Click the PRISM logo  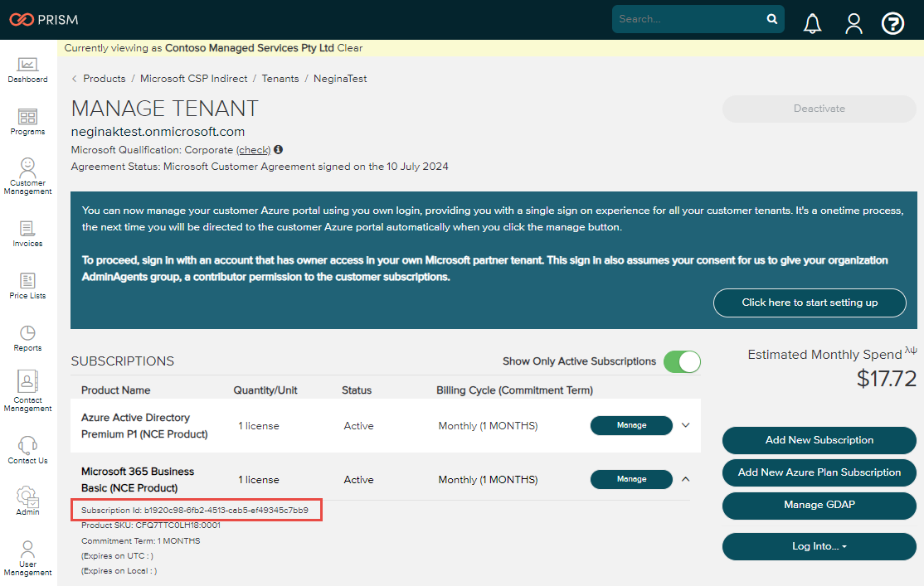click(x=44, y=19)
